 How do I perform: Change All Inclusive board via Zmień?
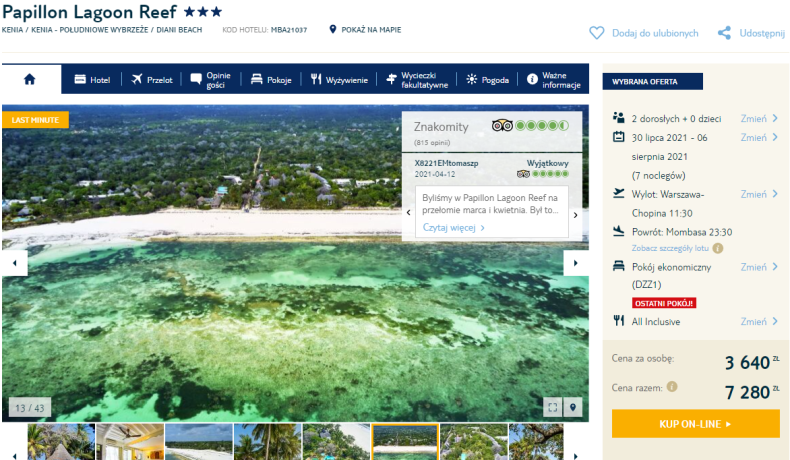(759, 321)
